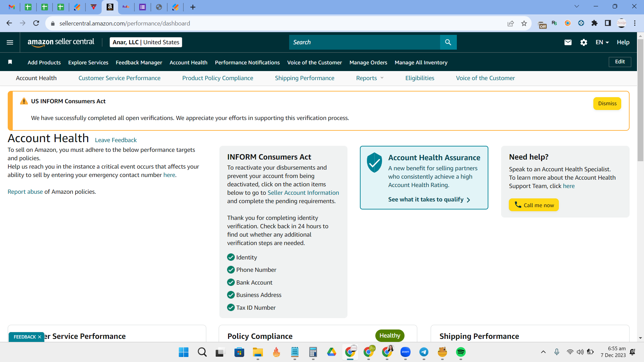Click Add Products in the favorites bar
644x362 pixels.
click(x=44, y=62)
